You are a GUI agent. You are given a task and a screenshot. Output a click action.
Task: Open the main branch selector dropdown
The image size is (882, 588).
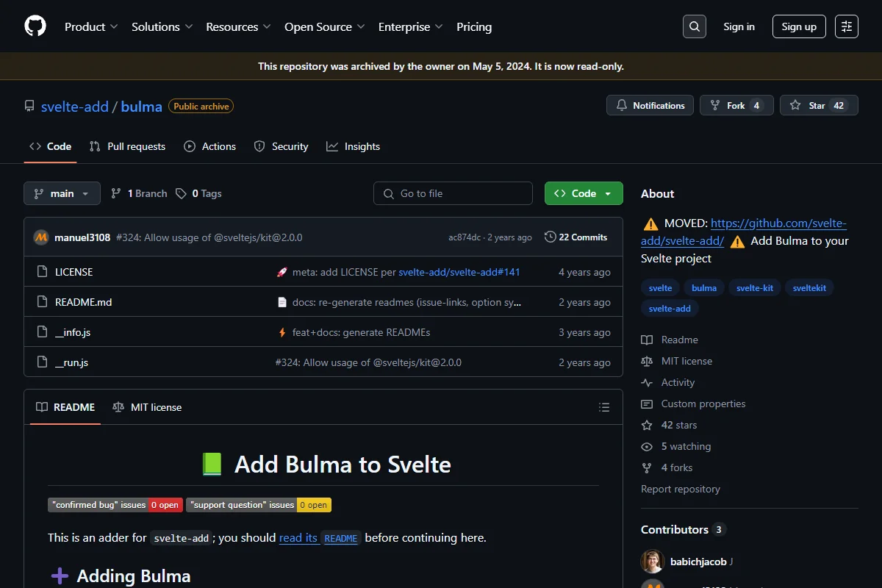pyautogui.click(x=62, y=193)
